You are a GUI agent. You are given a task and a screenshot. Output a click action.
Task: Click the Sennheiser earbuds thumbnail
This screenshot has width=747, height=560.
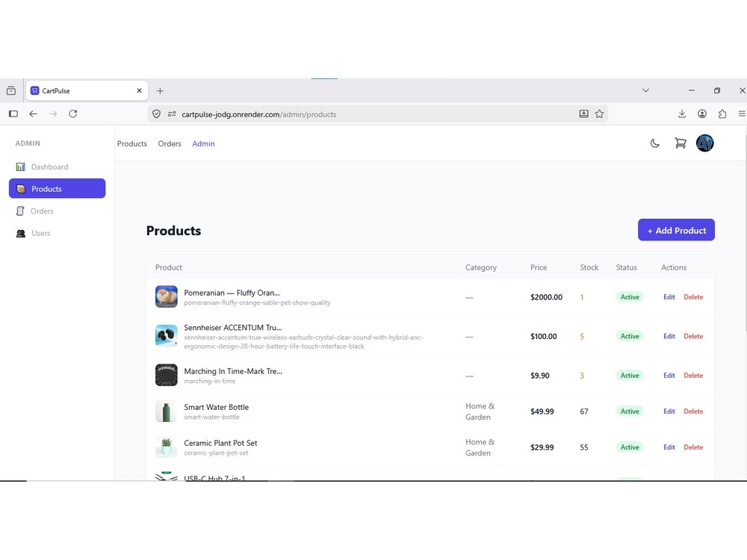click(167, 336)
